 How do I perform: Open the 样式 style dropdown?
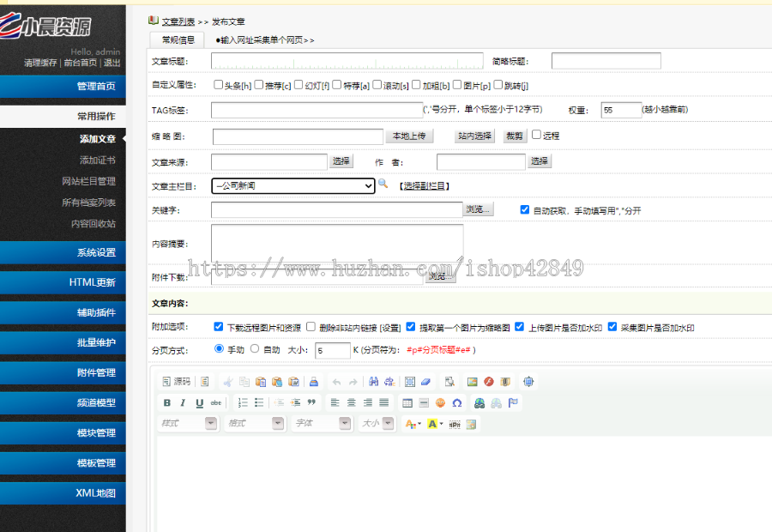coord(188,424)
